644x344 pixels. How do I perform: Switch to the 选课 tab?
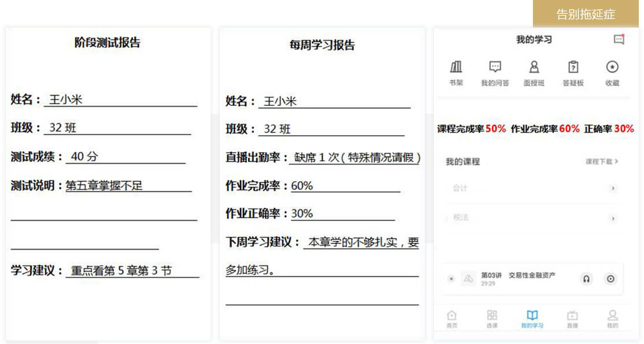[492, 319]
